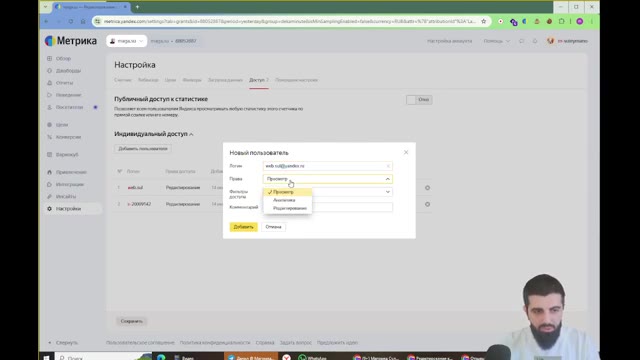The height and width of the screenshot is (360, 640).
Task: Collapse the open Права dropdown
Action: pos(387,179)
